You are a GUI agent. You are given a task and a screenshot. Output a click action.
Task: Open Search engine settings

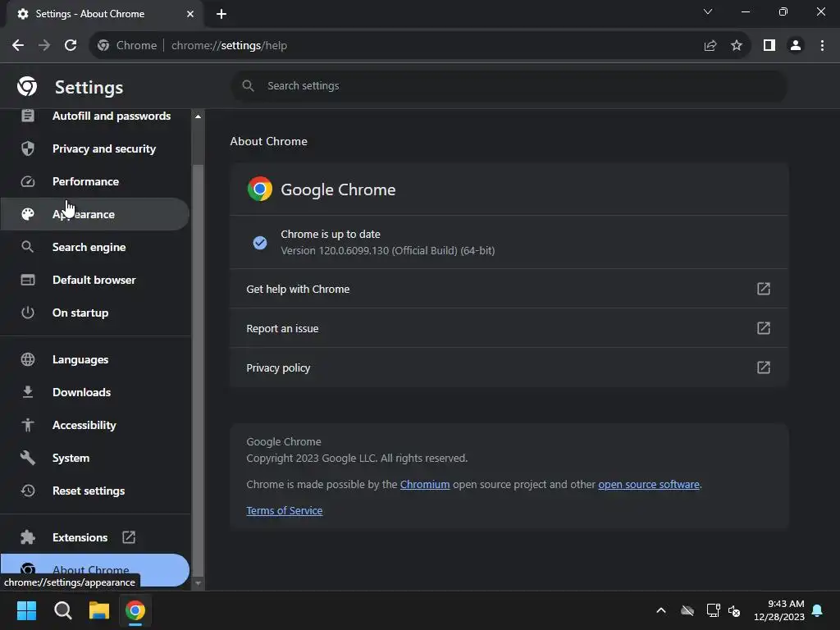point(95,247)
